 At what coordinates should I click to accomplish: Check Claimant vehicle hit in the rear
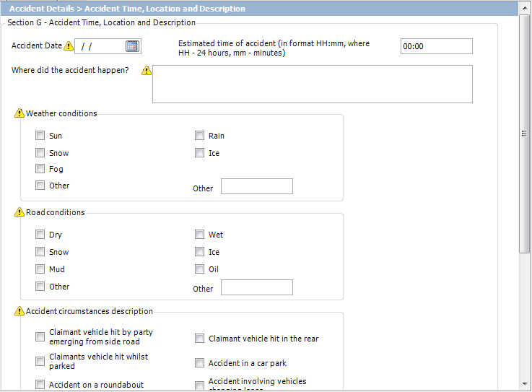click(199, 339)
